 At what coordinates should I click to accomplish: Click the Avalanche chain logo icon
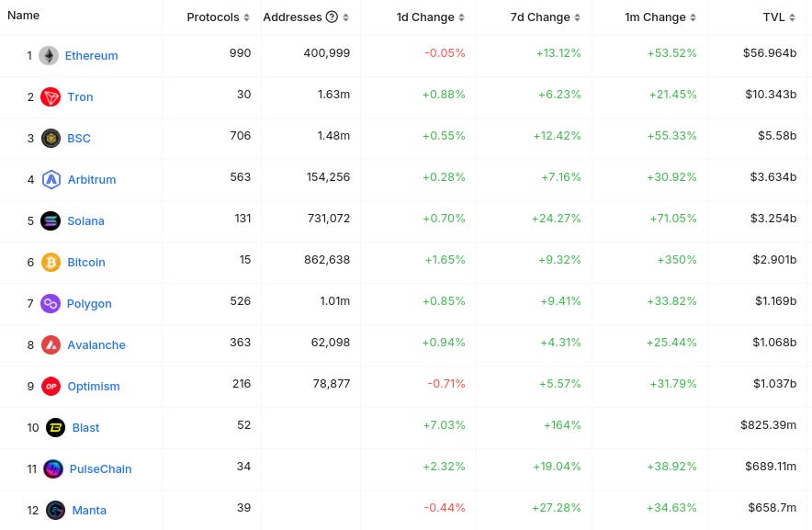click(x=51, y=345)
